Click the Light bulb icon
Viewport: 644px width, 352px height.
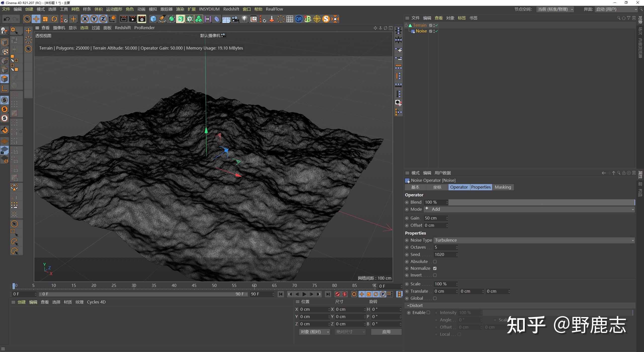click(x=244, y=19)
